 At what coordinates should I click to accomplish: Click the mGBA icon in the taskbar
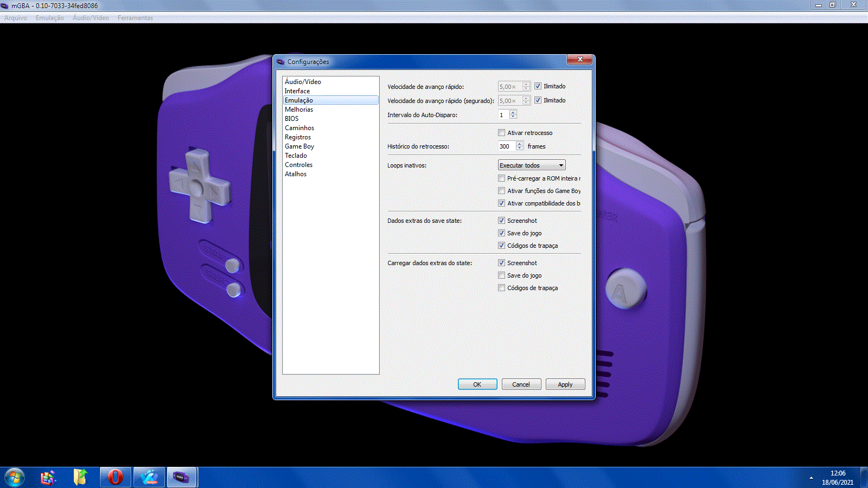point(182,477)
